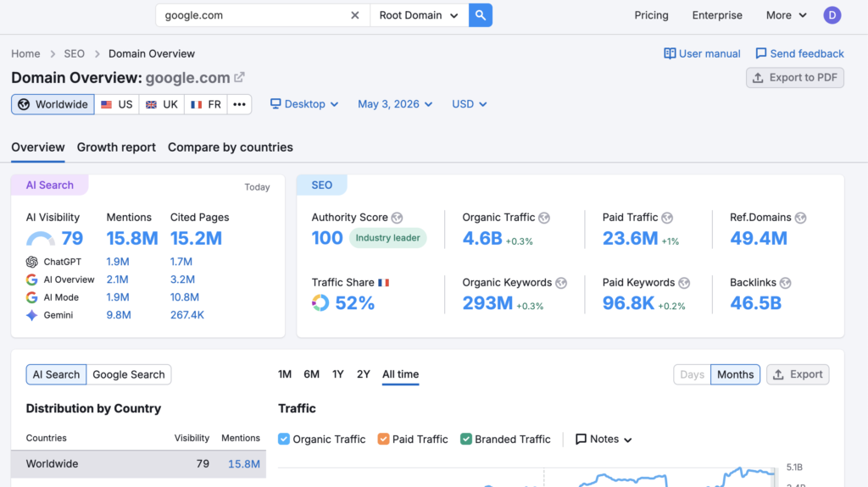868x487 pixels.
Task: Select the 2Y time range
Action: [x=363, y=374]
